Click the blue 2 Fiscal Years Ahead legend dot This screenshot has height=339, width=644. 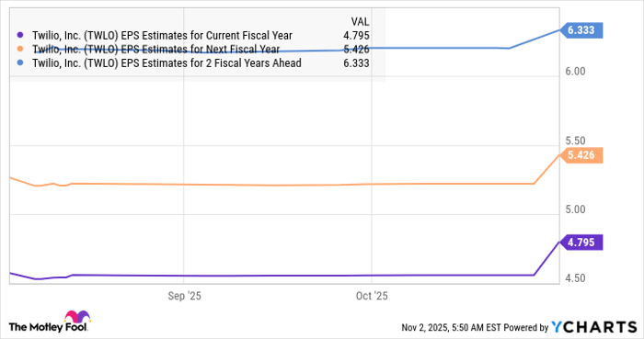(x=20, y=63)
